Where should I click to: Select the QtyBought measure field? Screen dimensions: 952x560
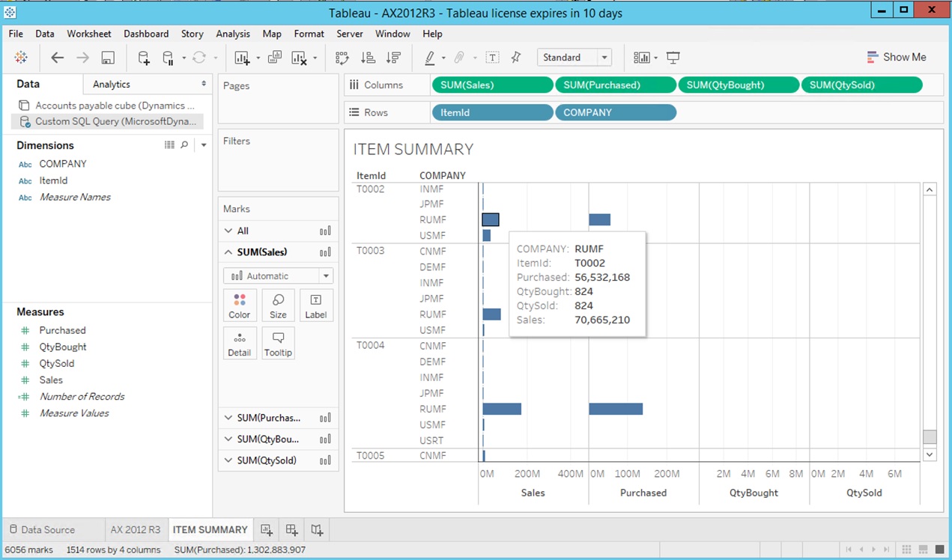click(x=63, y=347)
